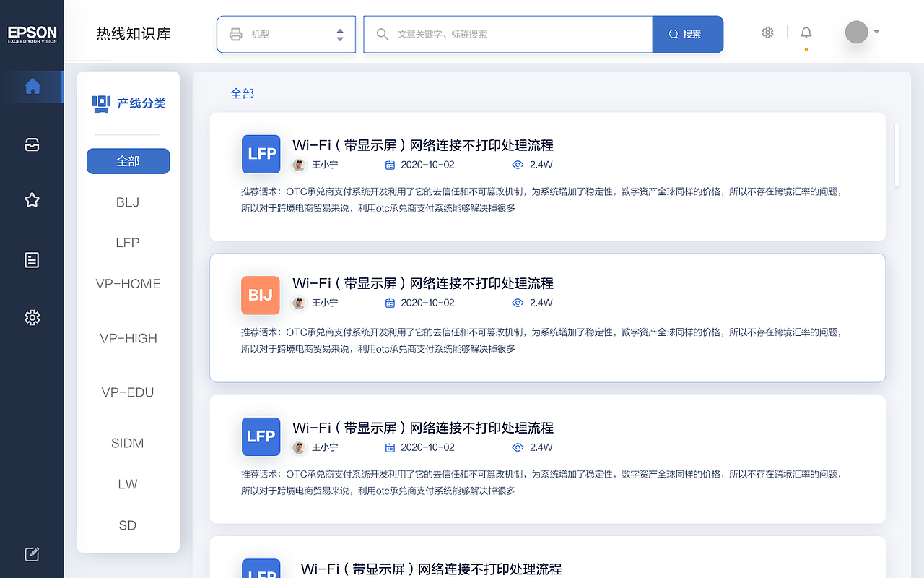Open the inbox icon in the sidebar
The height and width of the screenshot is (578, 924).
[x=32, y=144]
